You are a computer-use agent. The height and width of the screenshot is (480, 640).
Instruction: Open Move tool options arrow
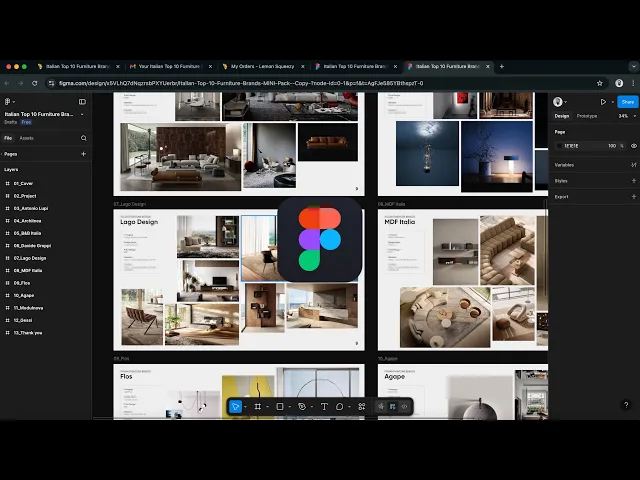pos(245,407)
